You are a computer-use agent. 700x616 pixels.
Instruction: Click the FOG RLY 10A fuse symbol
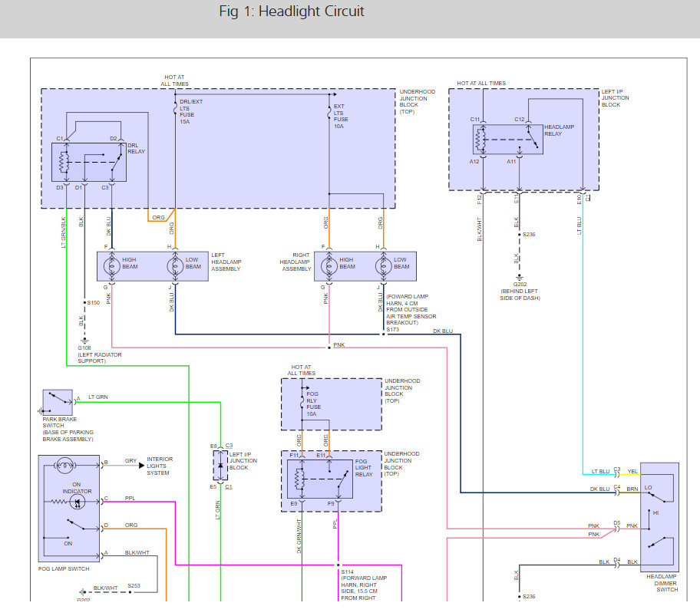[x=302, y=400]
